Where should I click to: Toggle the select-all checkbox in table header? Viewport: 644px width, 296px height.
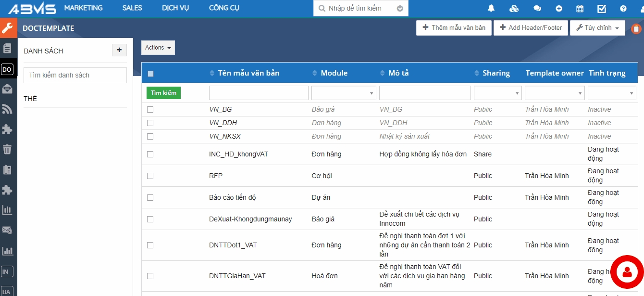click(x=150, y=74)
